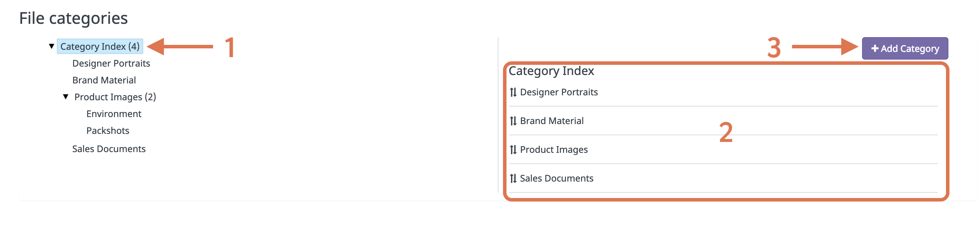This screenshot has height=225, width=980.
Task: Click the sort handle icon beside Sales Documents
Action: click(513, 178)
